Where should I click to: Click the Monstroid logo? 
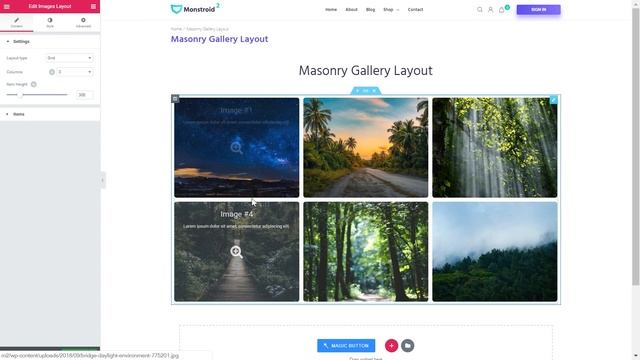195,9
